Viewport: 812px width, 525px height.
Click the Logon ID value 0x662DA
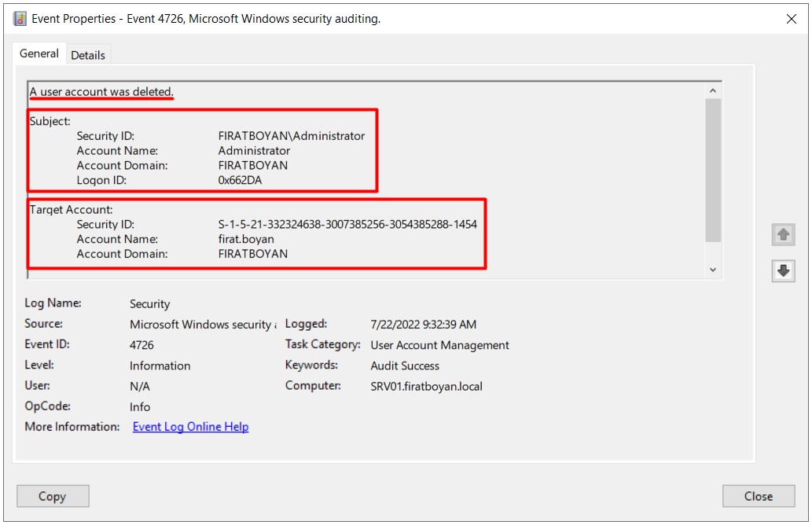240,180
